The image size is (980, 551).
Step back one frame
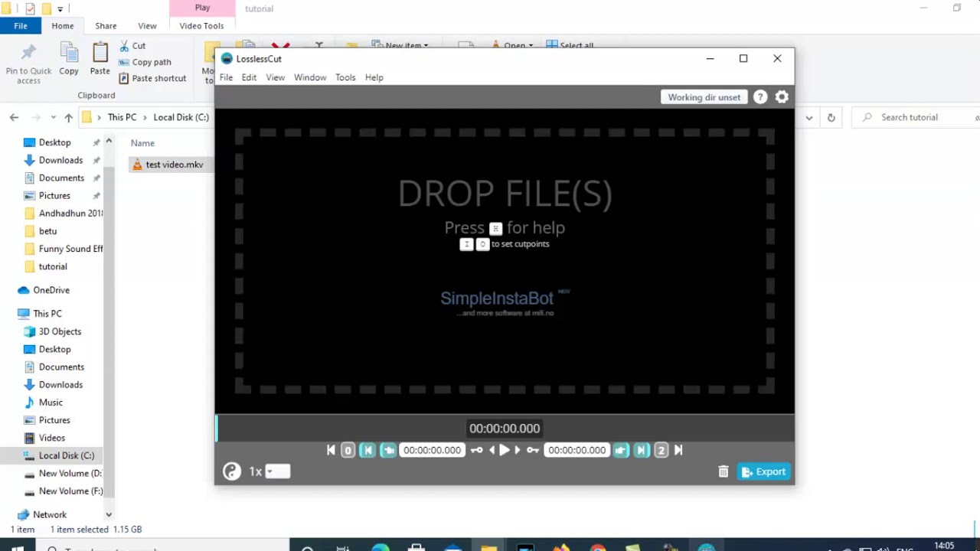coord(492,450)
